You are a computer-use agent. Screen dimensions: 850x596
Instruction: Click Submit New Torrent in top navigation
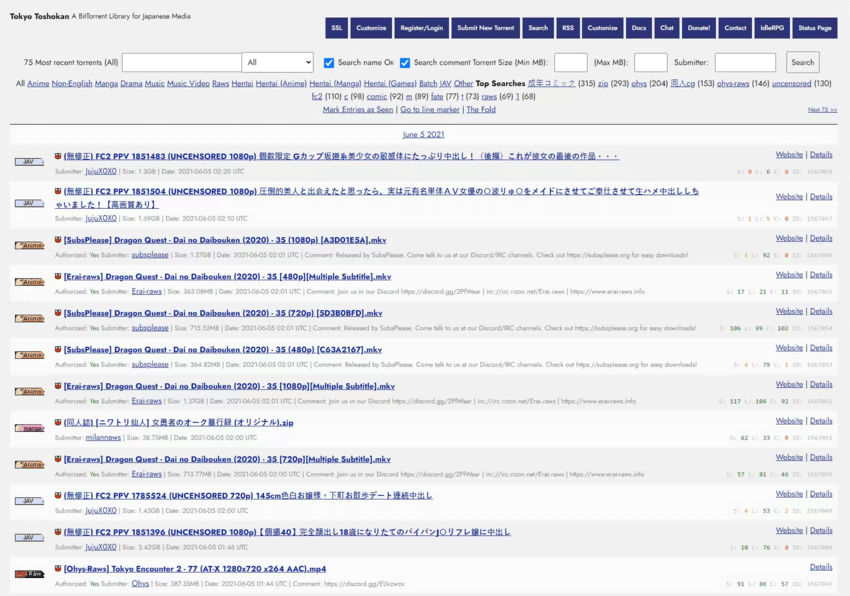pos(486,28)
